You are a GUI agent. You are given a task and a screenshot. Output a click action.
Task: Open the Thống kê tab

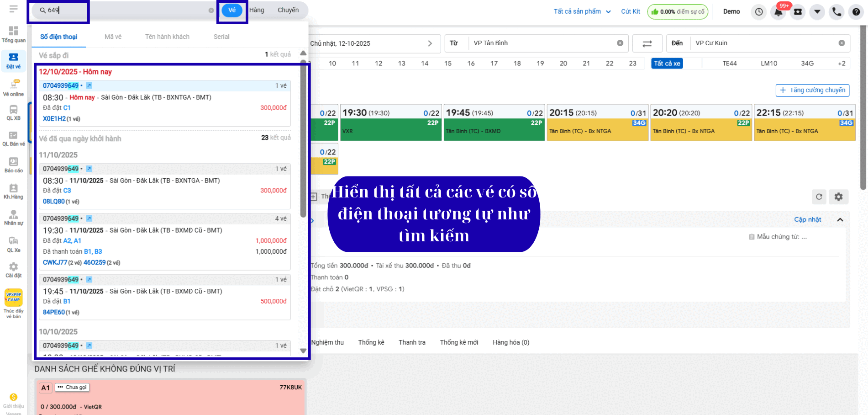371,342
